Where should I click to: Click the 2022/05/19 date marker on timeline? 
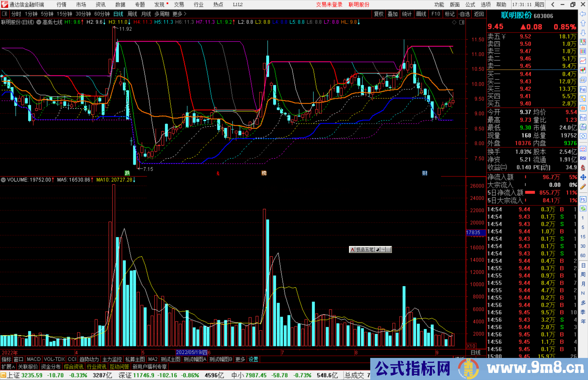click(191, 352)
